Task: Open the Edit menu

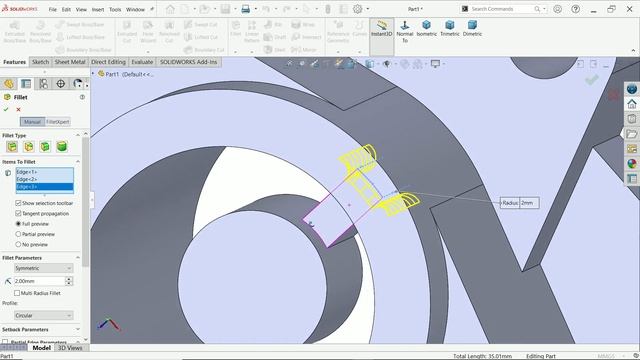Action: tap(66, 9)
